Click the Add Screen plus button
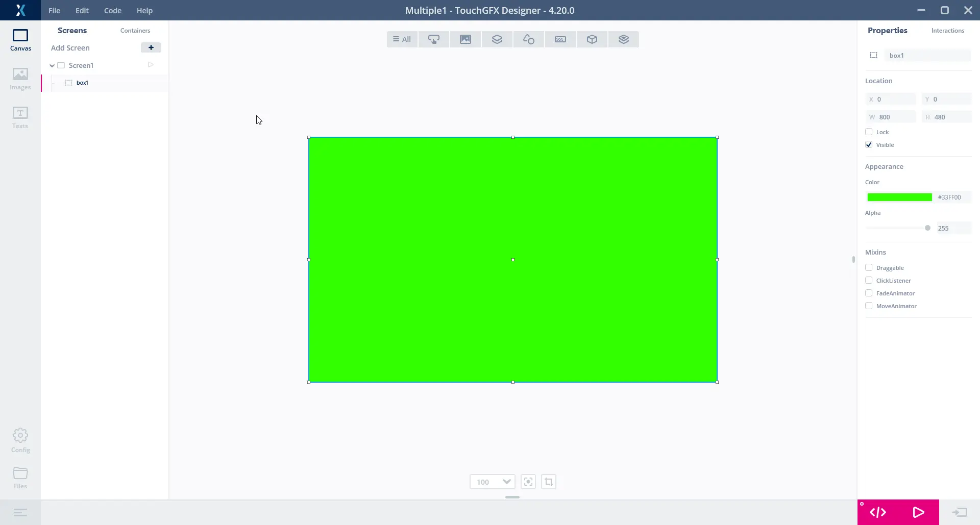The image size is (980, 525). (x=151, y=47)
